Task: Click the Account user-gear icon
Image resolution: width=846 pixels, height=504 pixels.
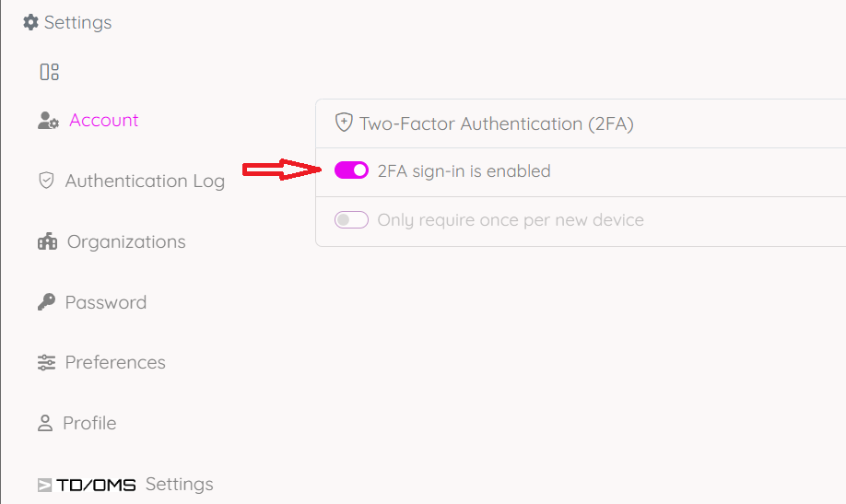Action: [48, 121]
